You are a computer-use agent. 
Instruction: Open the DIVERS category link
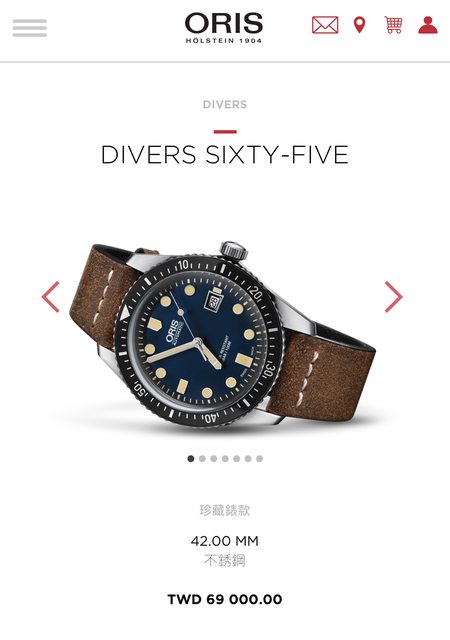point(225,104)
